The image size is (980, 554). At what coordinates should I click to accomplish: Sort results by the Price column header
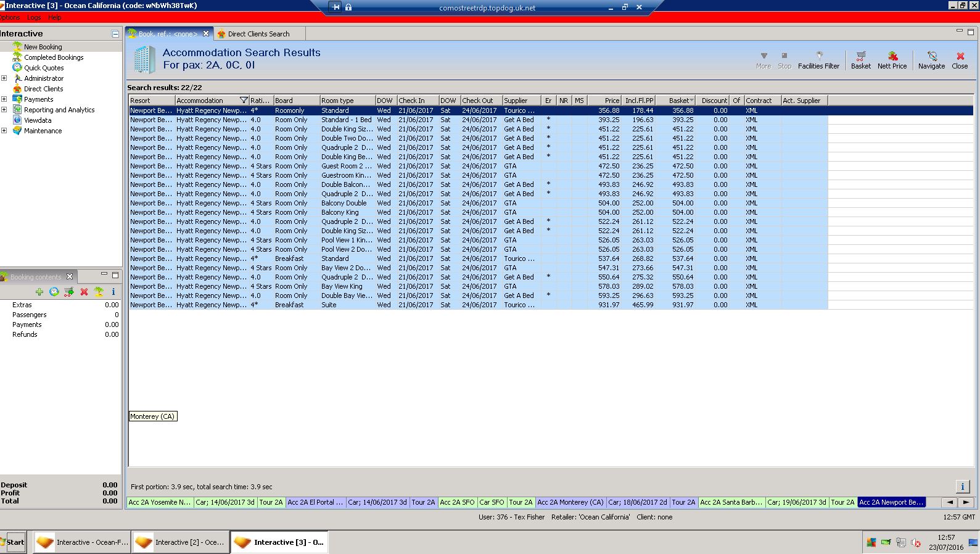[x=604, y=101]
